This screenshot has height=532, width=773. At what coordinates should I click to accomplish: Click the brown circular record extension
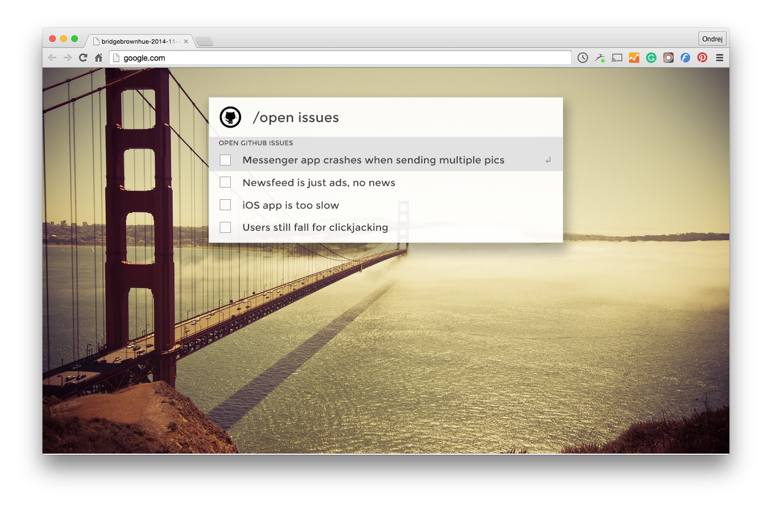[668, 58]
